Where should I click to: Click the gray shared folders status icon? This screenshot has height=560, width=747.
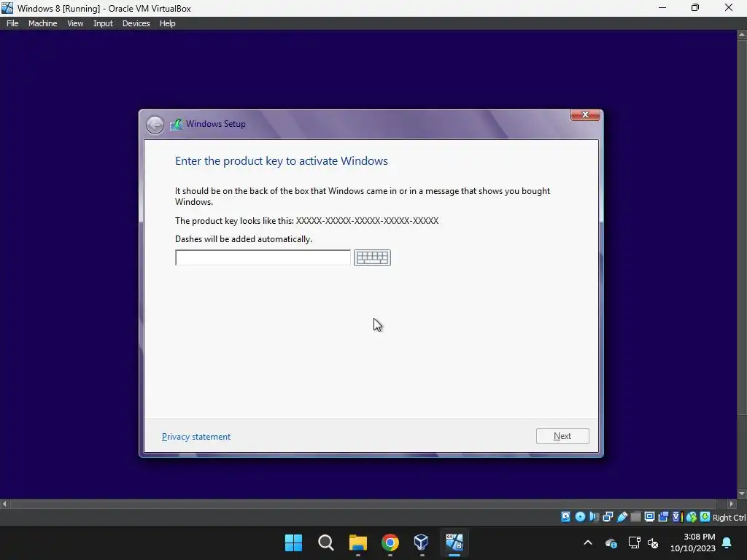[x=635, y=517]
